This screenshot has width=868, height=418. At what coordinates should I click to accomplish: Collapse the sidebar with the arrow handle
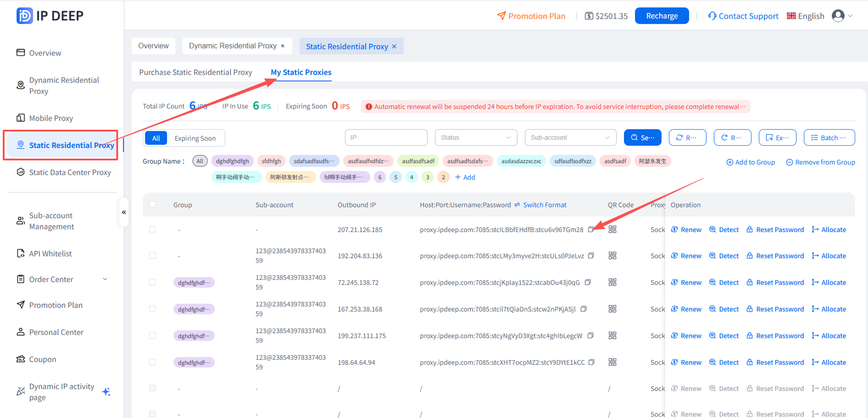pos(124,212)
